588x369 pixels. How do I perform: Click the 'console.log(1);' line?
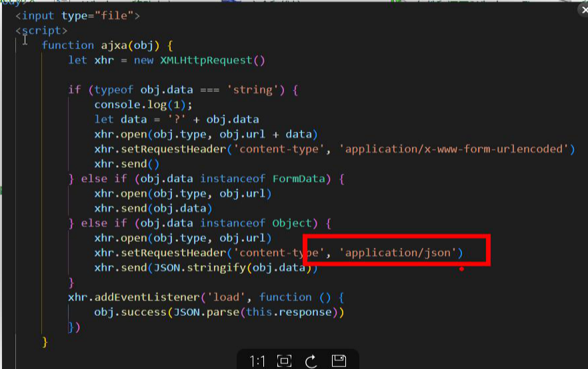coord(143,105)
